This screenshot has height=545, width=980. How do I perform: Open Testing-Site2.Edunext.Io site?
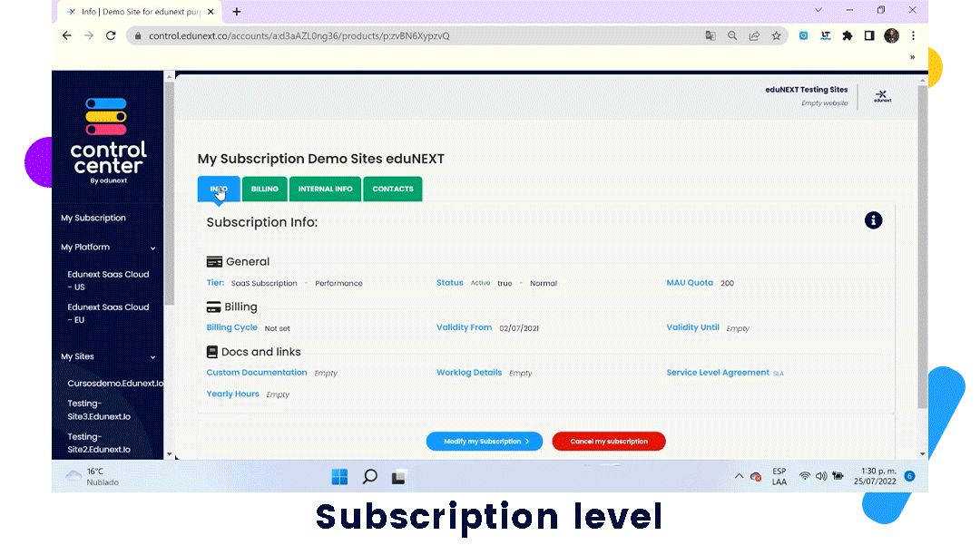tap(99, 443)
